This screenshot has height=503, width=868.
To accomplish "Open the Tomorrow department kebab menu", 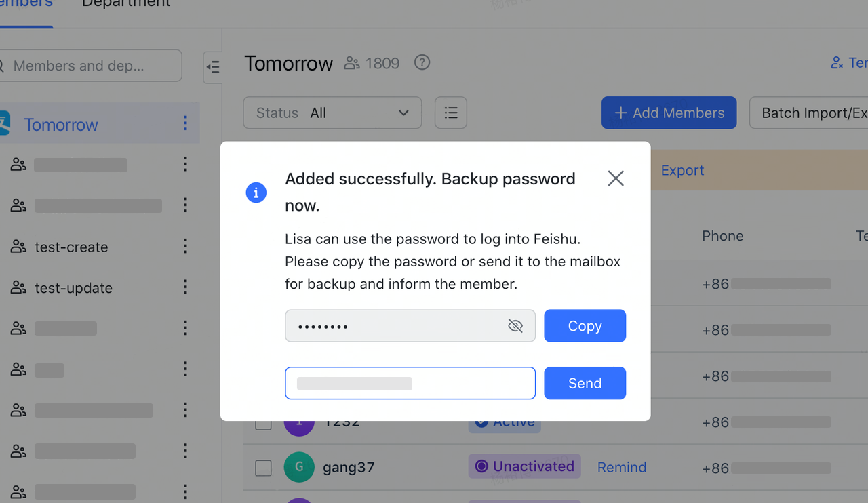I will [x=185, y=123].
